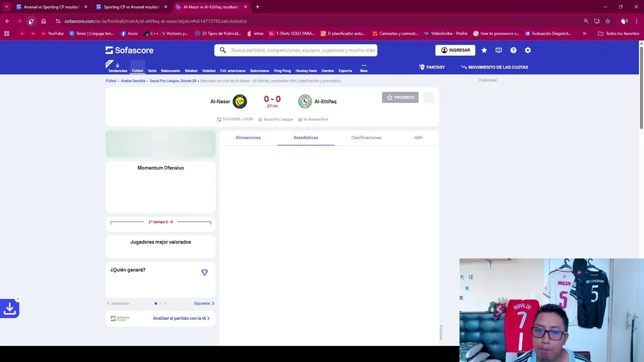The image size is (644, 362).
Task: Select Voleibol sport category
Action: coord(209,71)
